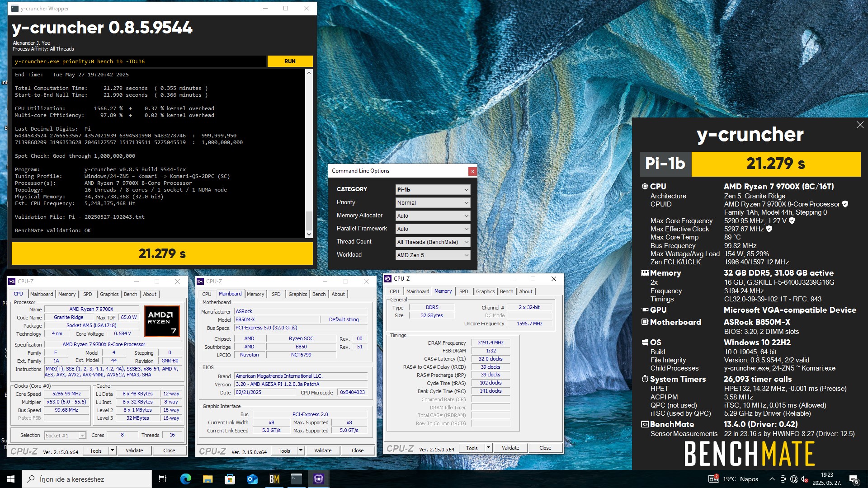Click Validate in right CPU-Z memory window
Viewport: 868px width, 488px height.
click(510, 448)
